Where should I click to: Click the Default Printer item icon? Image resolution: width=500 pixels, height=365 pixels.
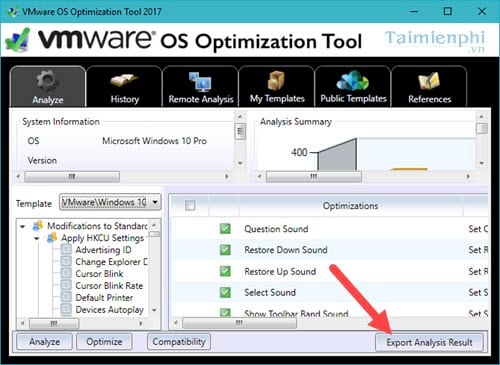(66, 297)
